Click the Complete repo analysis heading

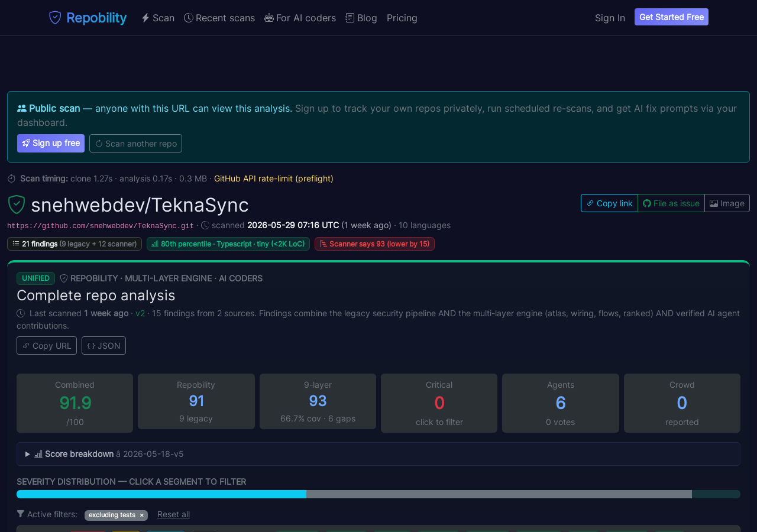pyautogui.click(x=96, y=295)
